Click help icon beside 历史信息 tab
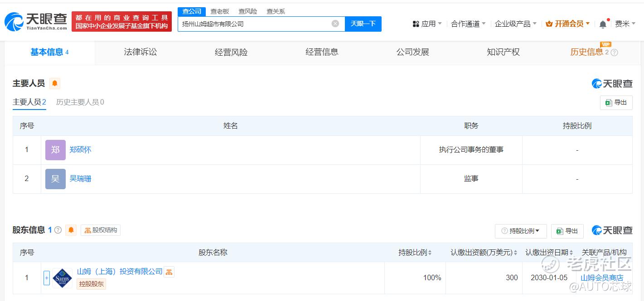 click(x=614, y=53)
